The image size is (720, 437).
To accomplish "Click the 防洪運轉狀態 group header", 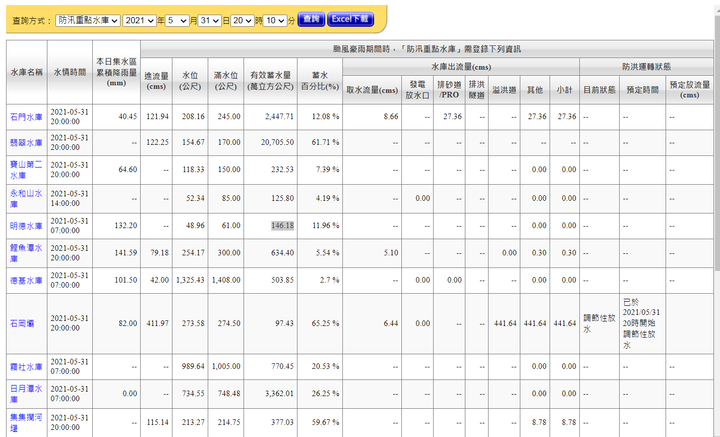I will coord(646,67).
